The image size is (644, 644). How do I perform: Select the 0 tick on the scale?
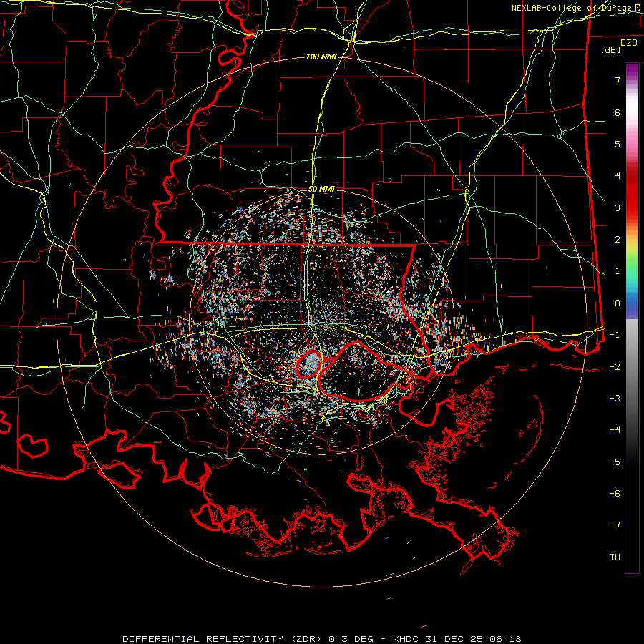(x=618, y=303)
